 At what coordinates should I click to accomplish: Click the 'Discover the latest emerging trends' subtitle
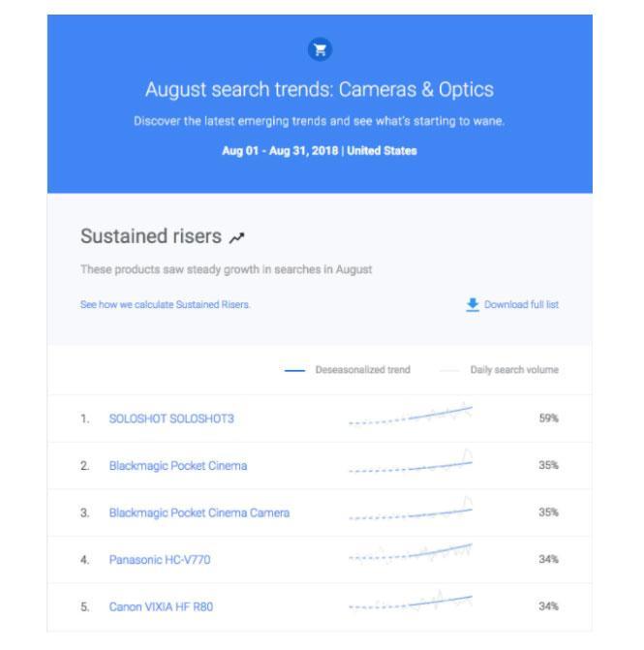coord(320,121)
